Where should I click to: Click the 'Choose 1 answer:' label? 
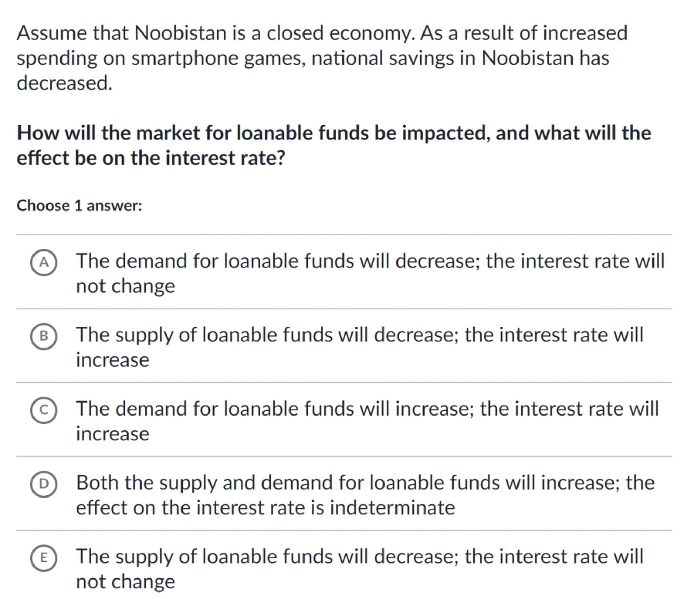point(79,206)
